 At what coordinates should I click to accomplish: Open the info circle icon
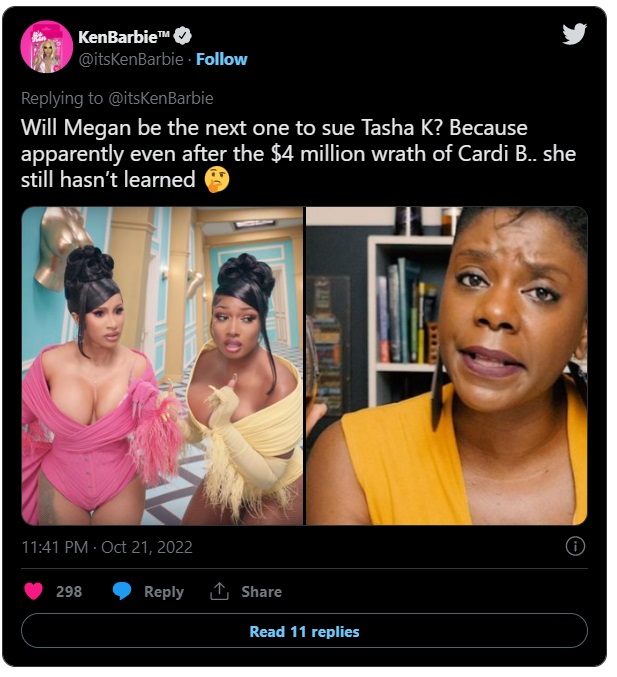point(575,546)
